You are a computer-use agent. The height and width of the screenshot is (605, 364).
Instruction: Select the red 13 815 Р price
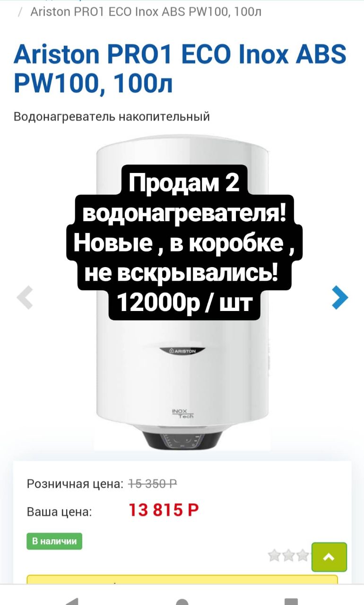click(x=164, y=510)
